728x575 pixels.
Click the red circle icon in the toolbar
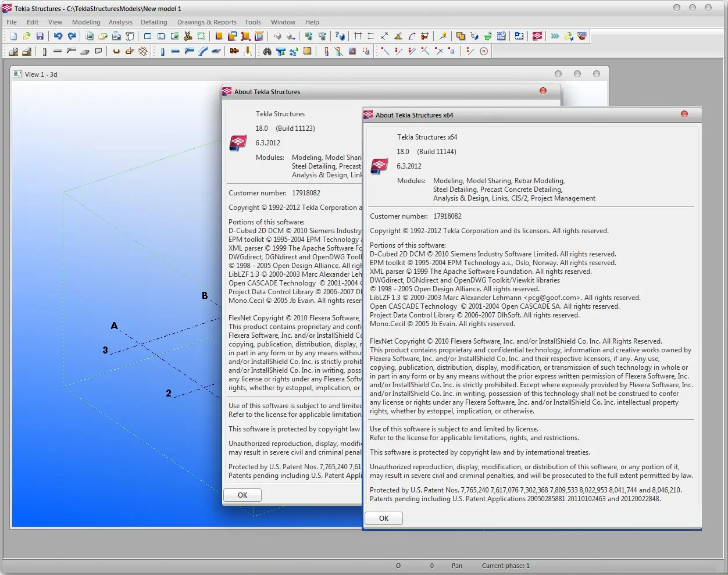483,51
